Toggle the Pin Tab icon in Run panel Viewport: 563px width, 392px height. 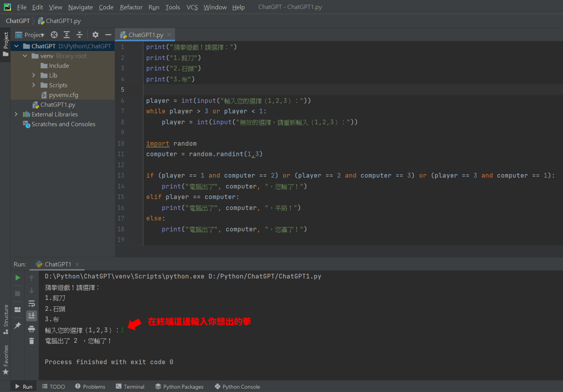18,325
